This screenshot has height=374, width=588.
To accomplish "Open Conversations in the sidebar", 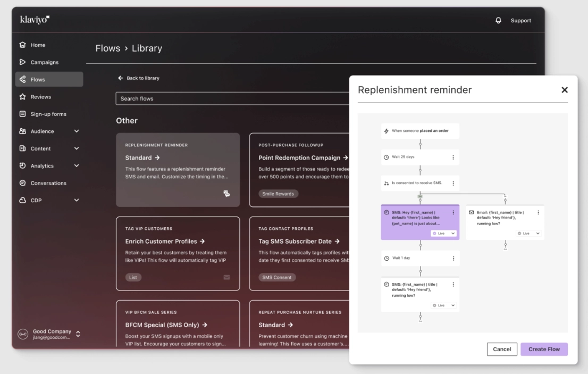I will click(48, 183).
